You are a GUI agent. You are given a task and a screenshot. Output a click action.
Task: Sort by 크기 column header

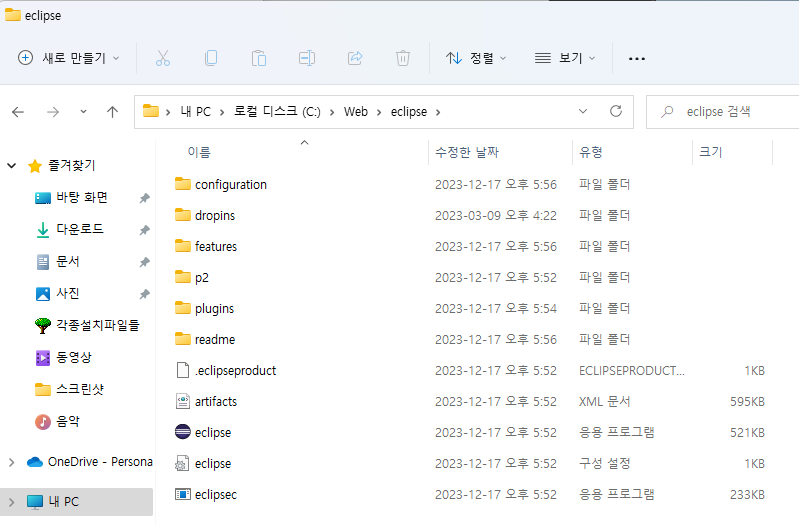pos(711,152)
